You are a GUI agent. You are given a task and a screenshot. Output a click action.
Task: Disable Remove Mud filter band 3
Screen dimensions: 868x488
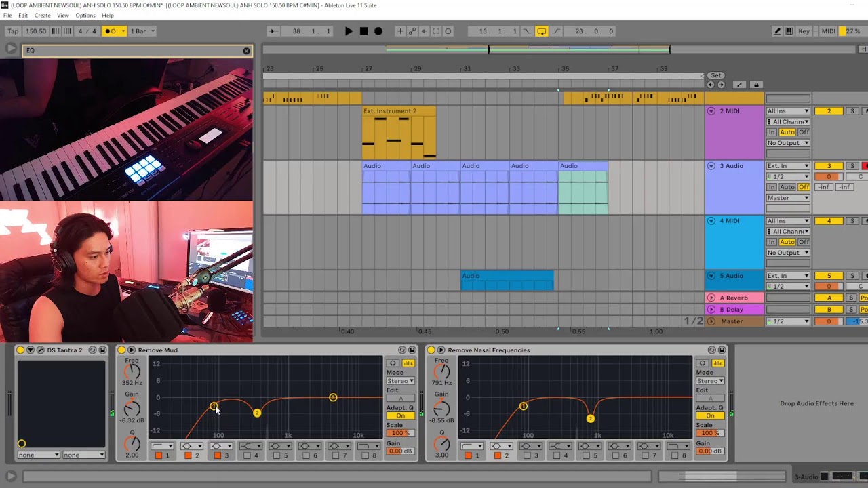(218, 455)
